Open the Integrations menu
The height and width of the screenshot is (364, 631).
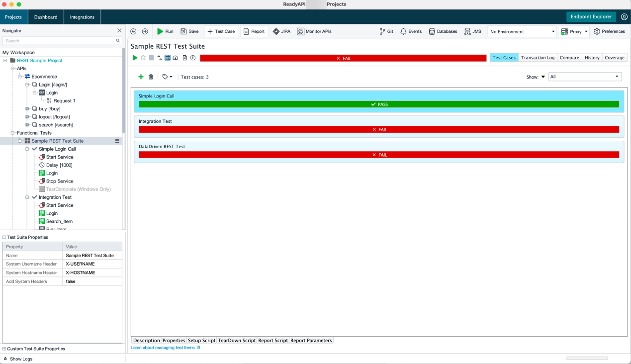click(82, 16)
